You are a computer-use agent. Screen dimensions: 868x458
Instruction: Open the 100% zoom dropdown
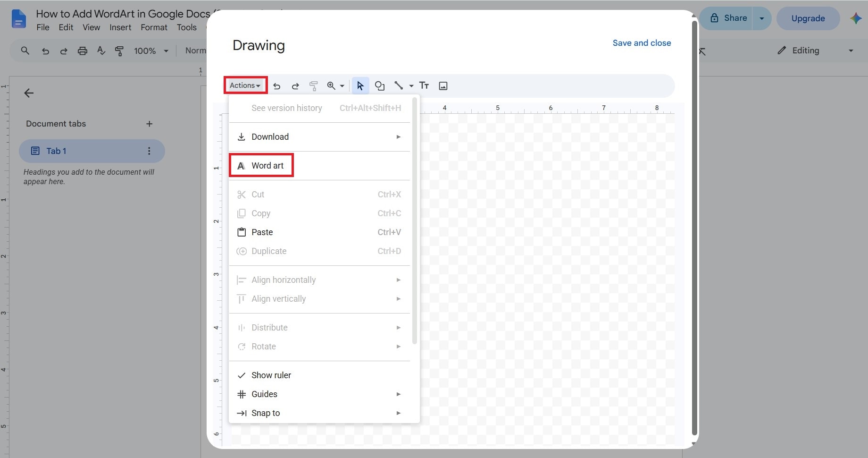151,51
